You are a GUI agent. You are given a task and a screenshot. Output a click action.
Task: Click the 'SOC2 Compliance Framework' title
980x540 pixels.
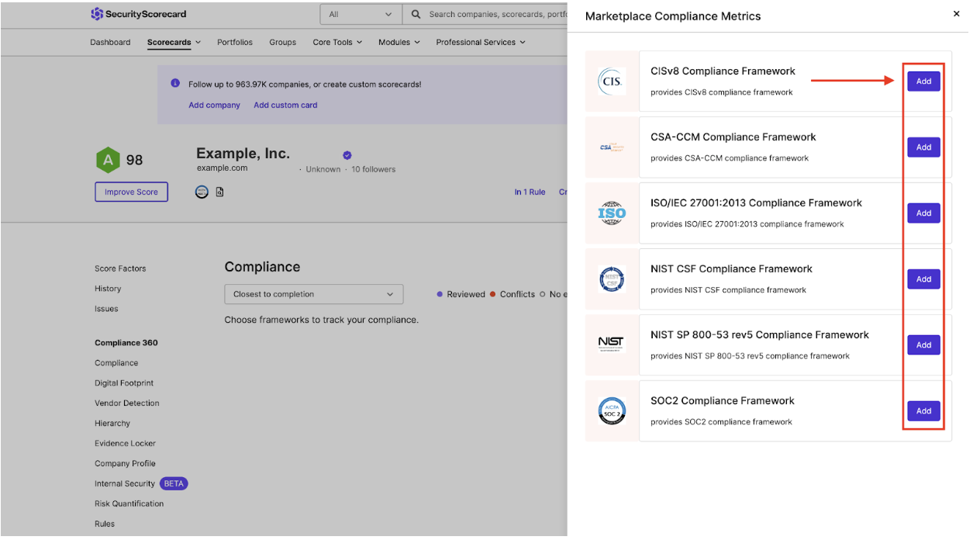pos(723,401)
